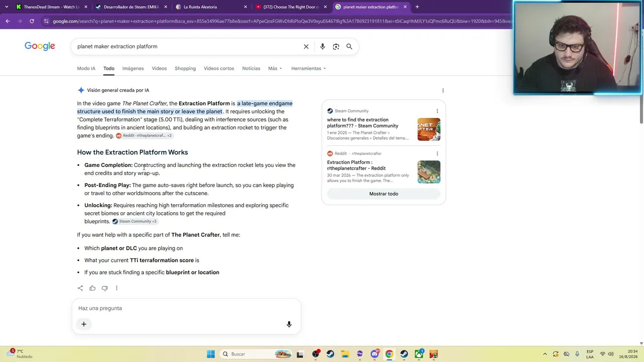Screen dimensions: 644x362
Task: Open Discord from the taskbar
Action: tap(374, 354)
